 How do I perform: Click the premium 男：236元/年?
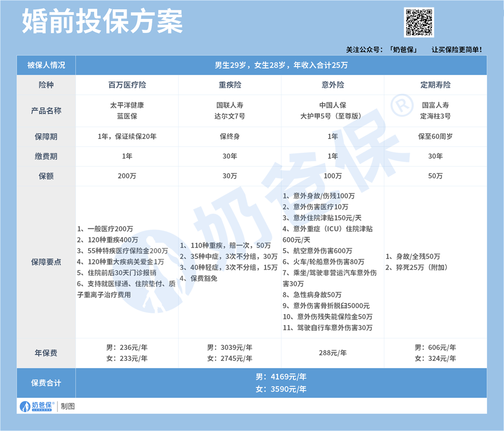tap(128, 347)
